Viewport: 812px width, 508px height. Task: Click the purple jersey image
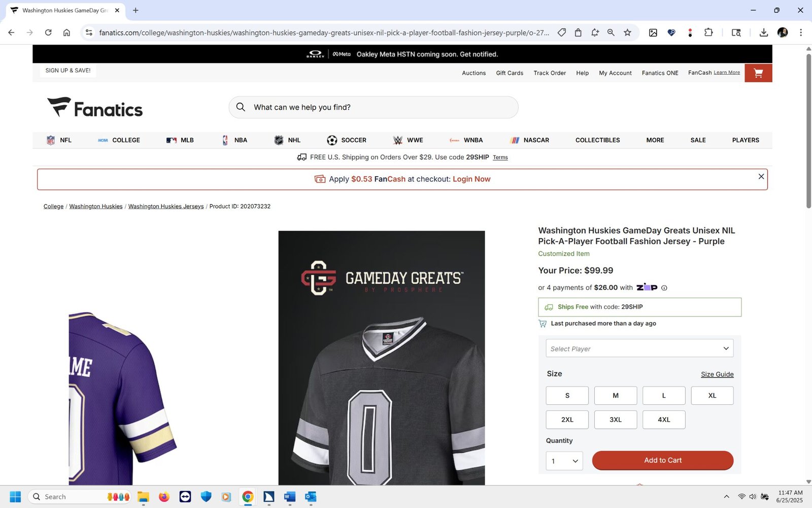click(122, 398)
